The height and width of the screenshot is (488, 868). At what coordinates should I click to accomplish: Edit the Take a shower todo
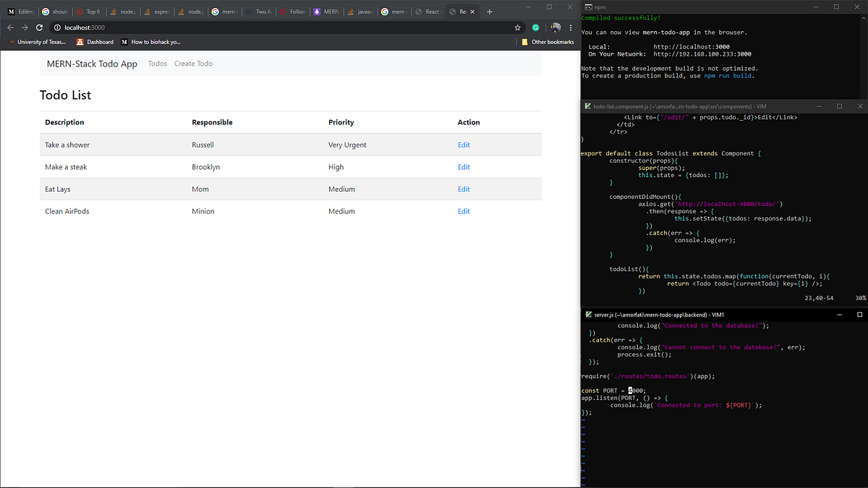point(463,145)
